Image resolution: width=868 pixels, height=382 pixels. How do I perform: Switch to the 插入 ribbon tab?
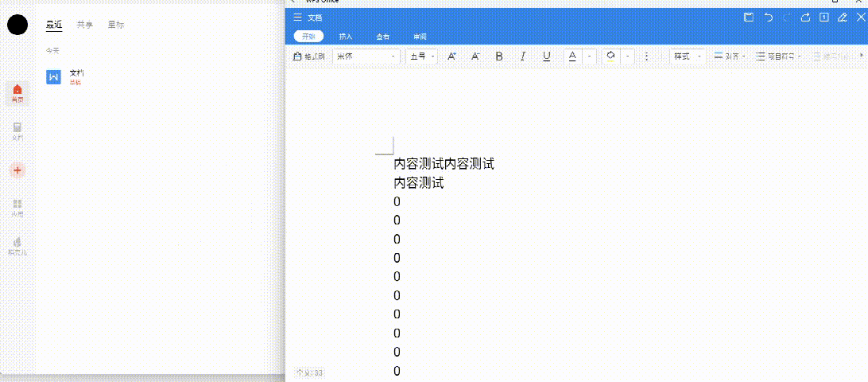[x=346, y=37]
